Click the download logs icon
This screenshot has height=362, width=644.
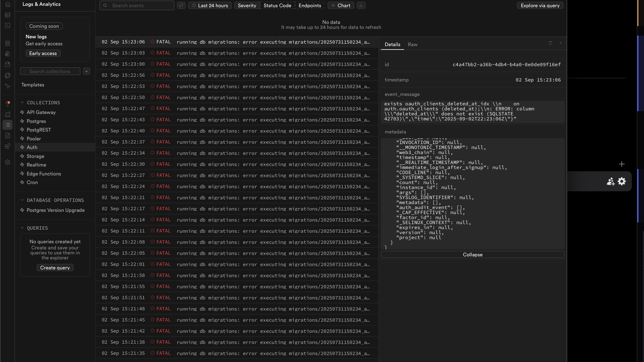tap(361, 5)
